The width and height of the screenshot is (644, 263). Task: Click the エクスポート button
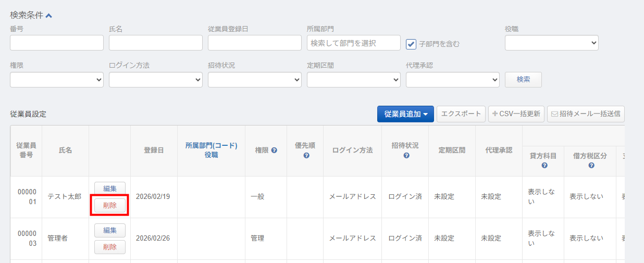[461, 114]
